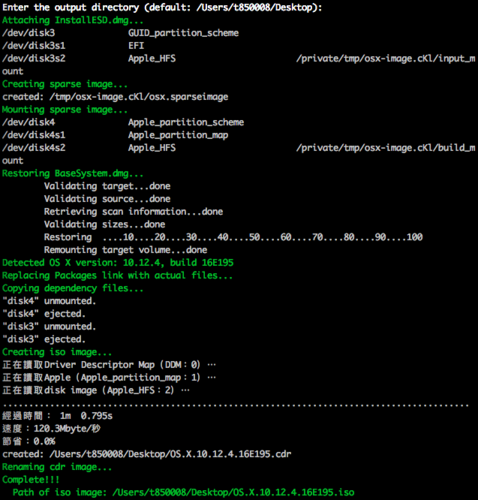Click '/dev/disk4' device text
Screen dimensions: 478x500
click(x=29, y=122)
